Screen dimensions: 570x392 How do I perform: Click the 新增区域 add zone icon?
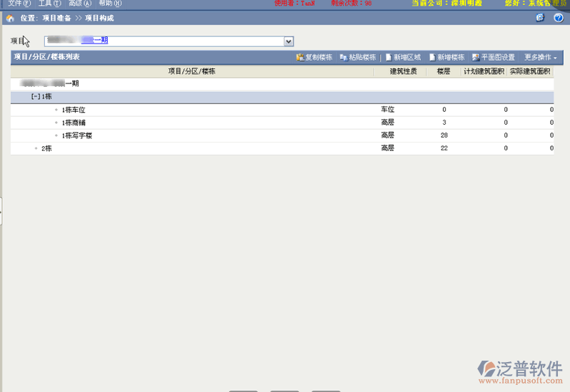pos(389,57)
